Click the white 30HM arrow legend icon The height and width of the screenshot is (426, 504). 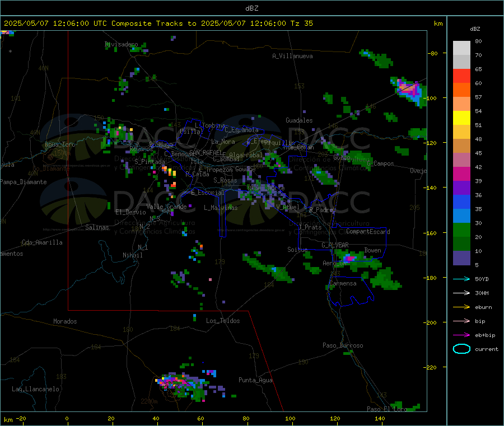461,293
